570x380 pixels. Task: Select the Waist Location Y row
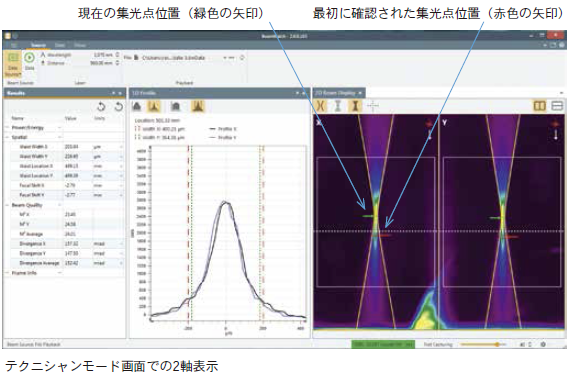[67, 176]
